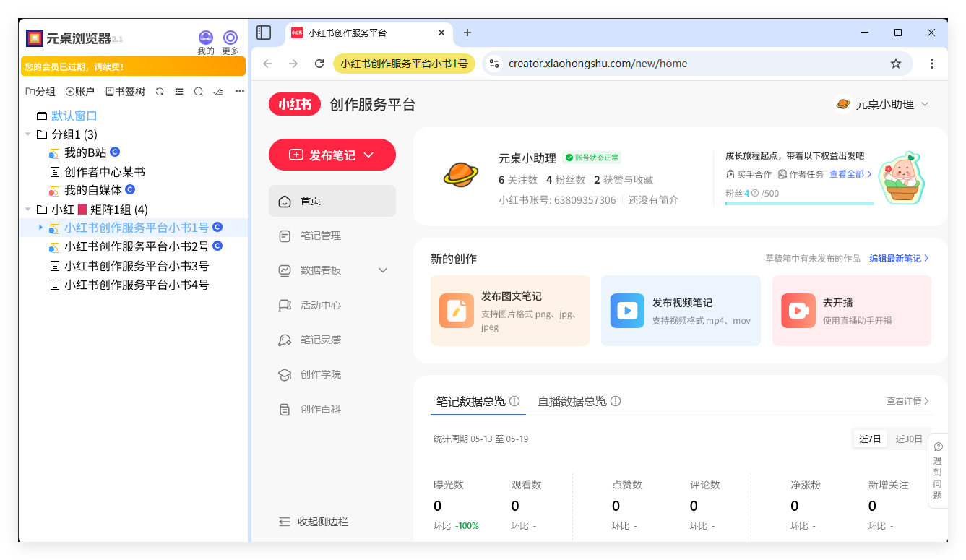966x560 pixels.
Task: Expand the 数据看板 submenu chevron
Action: click(383, 270)
